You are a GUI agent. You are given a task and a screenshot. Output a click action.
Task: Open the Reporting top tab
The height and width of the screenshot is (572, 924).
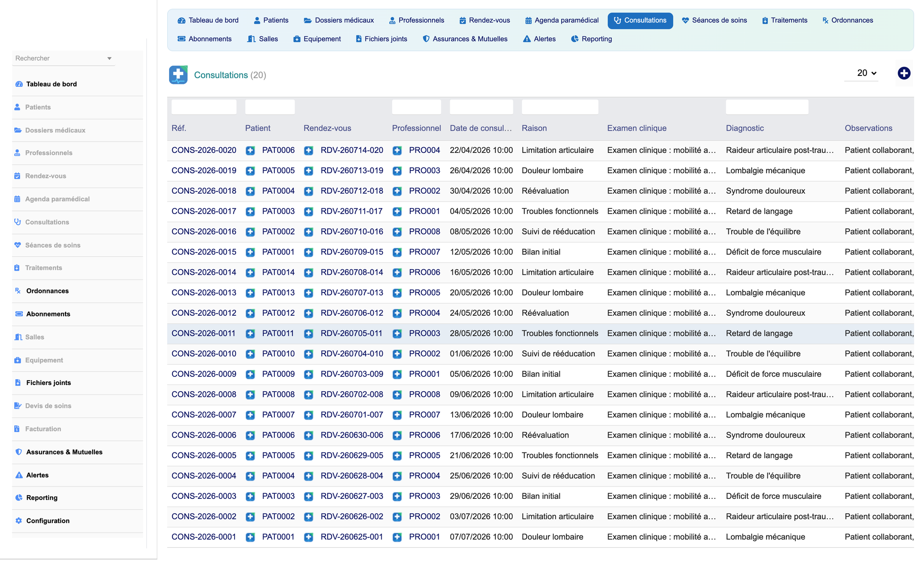591,39
